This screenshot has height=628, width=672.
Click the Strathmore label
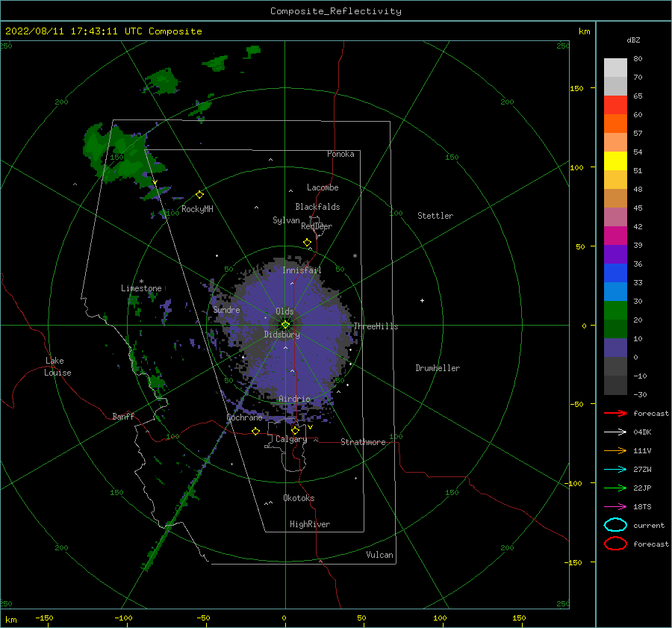[363, 442]
